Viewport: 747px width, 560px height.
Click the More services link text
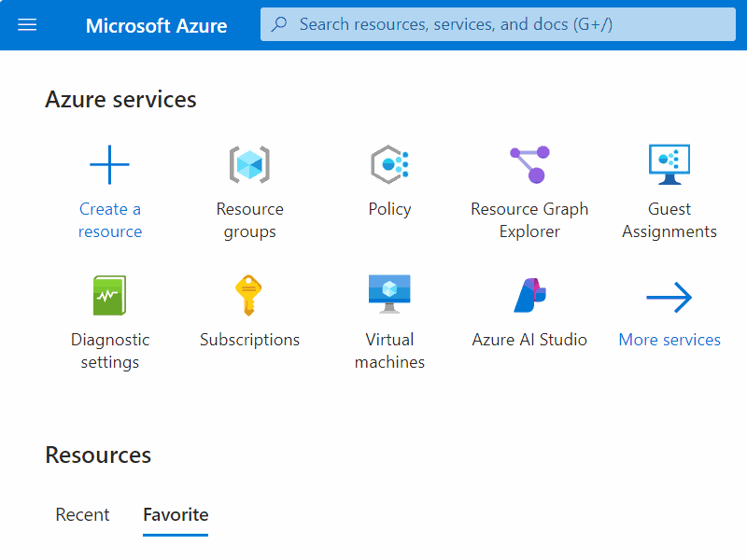pos(669,340)
